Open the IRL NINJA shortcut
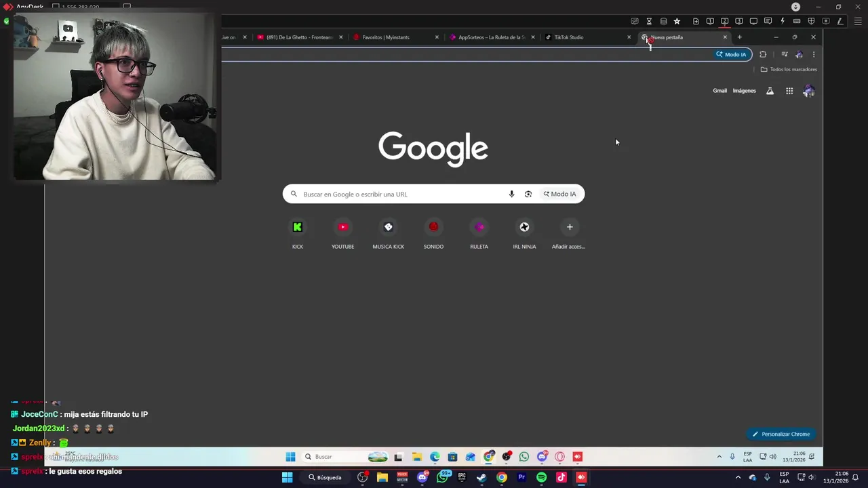The height and width of the screenshot is (488, 868). pyautogui.click(x=524, y=234)
